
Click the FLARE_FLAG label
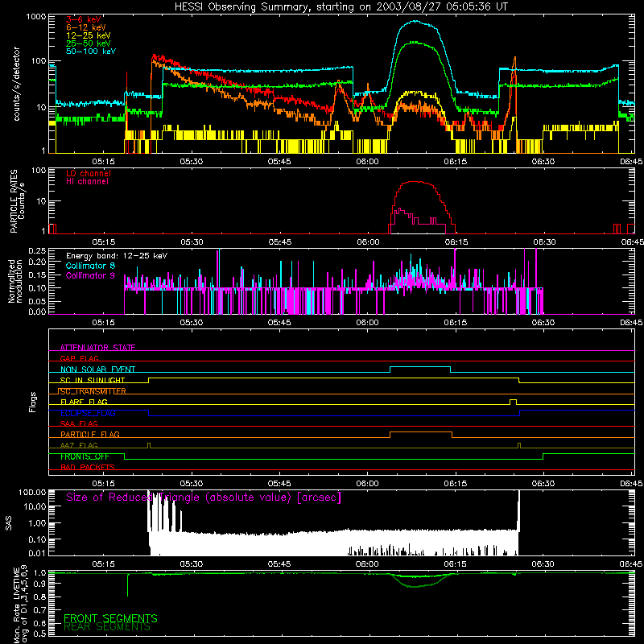click(x=84, y=402)
